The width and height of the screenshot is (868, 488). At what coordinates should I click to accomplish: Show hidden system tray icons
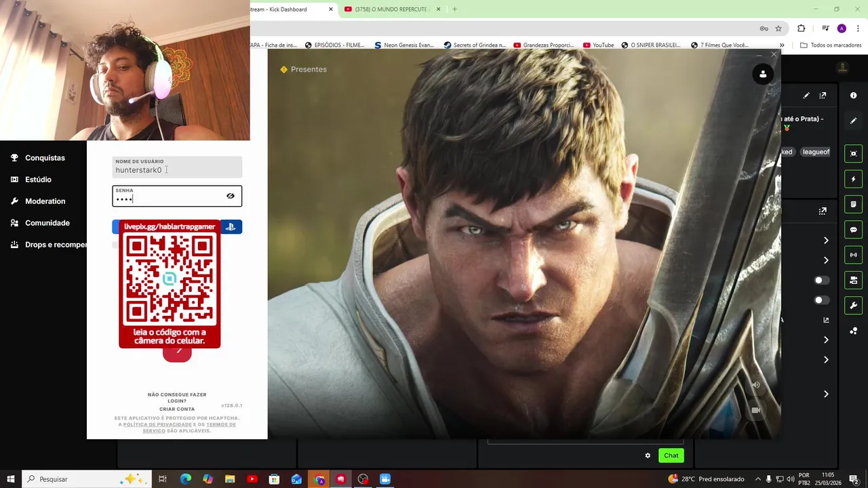point(758,479)
